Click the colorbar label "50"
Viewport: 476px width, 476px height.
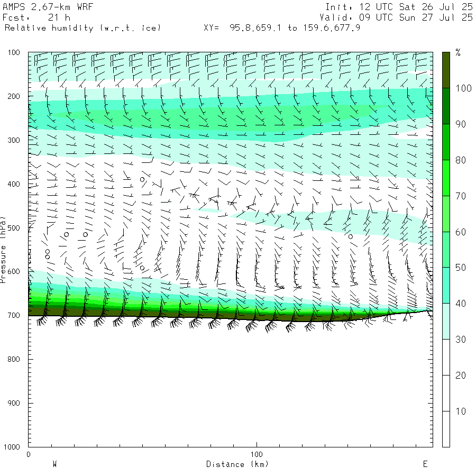461,268
